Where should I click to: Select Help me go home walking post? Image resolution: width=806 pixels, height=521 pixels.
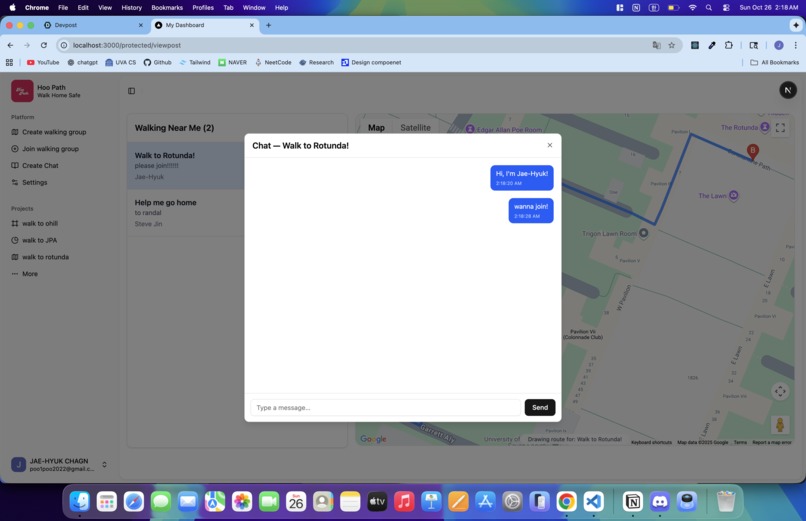pyautogui.click(x=186, y=213)
